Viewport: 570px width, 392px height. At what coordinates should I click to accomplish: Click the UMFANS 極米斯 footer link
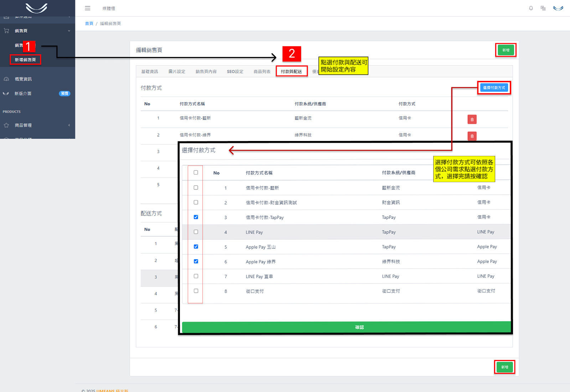112,390
